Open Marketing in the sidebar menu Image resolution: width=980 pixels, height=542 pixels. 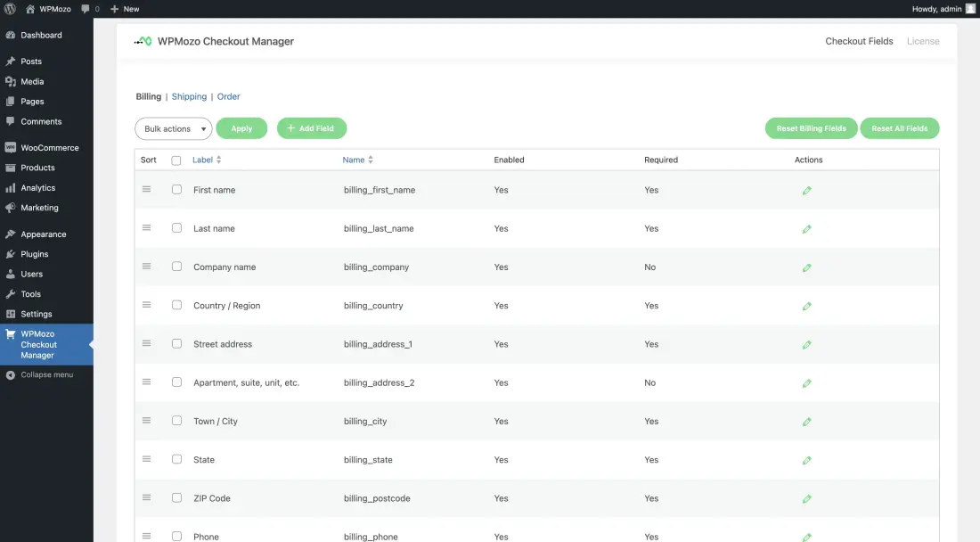[x=46, y=208]
